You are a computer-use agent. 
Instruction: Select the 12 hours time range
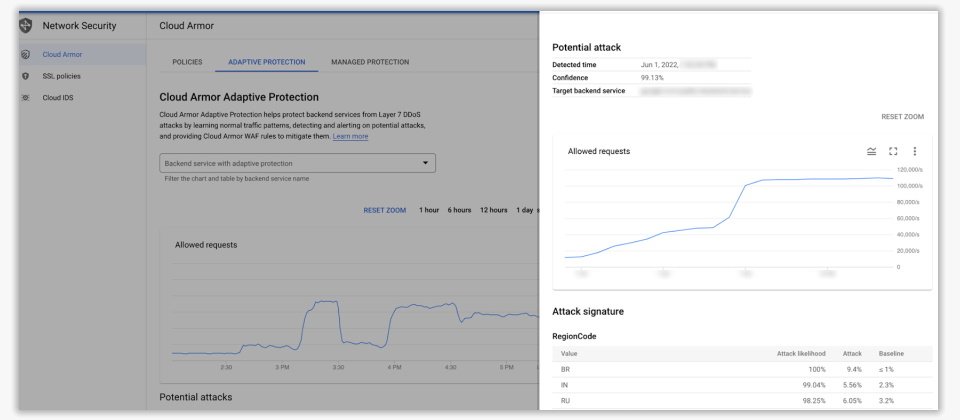493,210
